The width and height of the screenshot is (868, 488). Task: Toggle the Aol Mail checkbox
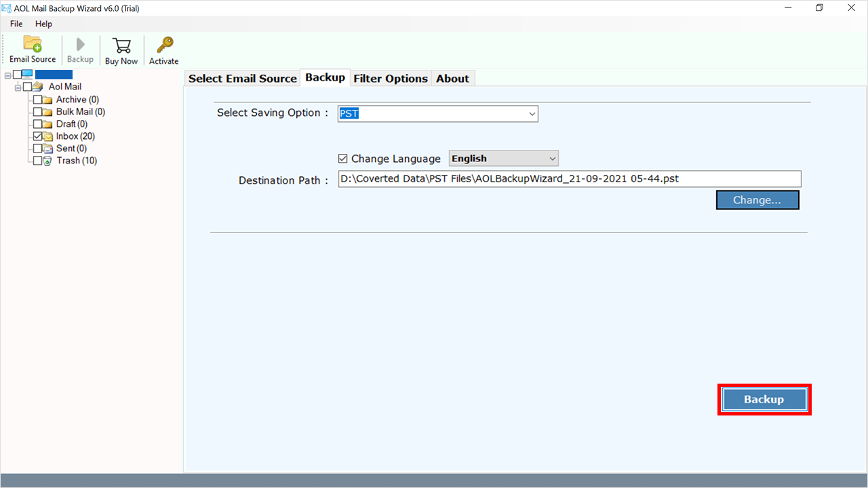pyautogui.click(x=27, y=87)
